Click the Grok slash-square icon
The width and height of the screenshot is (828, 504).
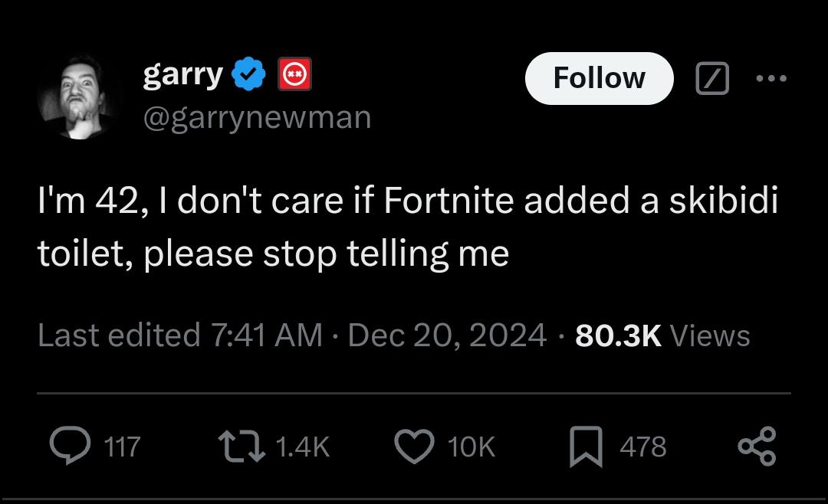tap(711, 78)
